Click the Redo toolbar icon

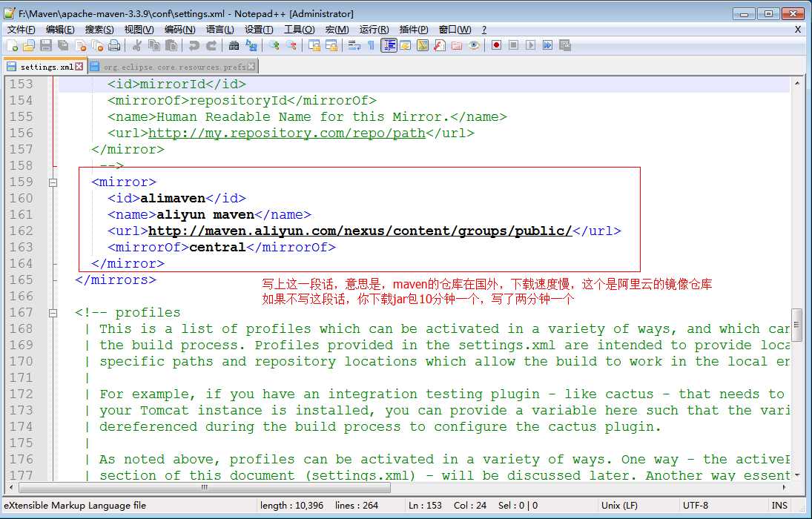pos(211,45)
